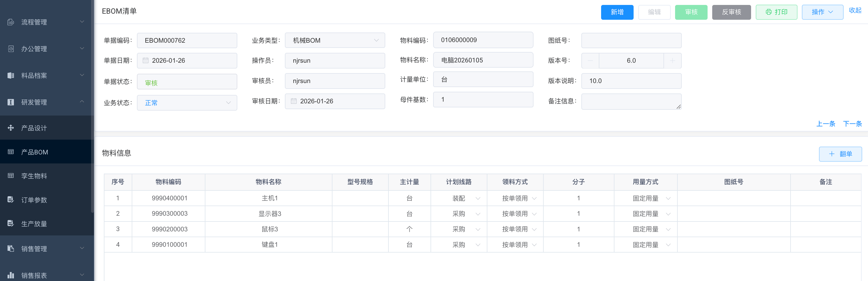Click the calendar icon in 单据日期 field
The height and width of the screenshot is (281, 868).
click(146, 61)
